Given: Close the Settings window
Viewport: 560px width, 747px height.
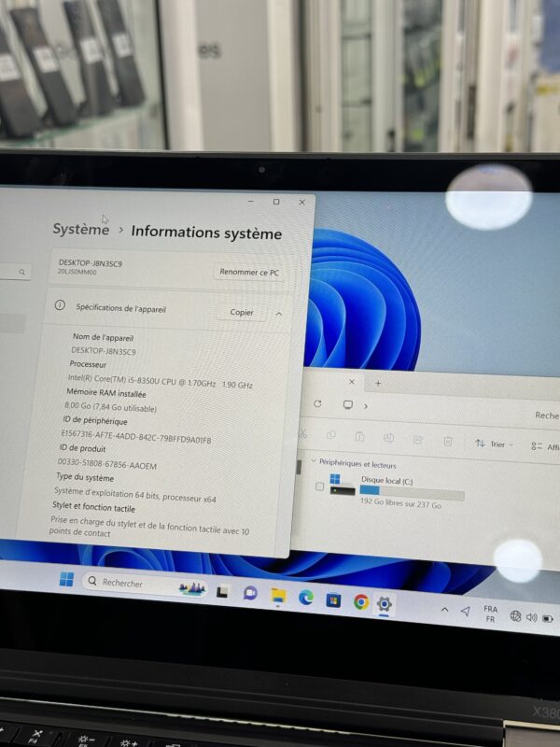Looking at the screenshot, I should [301, 202].
